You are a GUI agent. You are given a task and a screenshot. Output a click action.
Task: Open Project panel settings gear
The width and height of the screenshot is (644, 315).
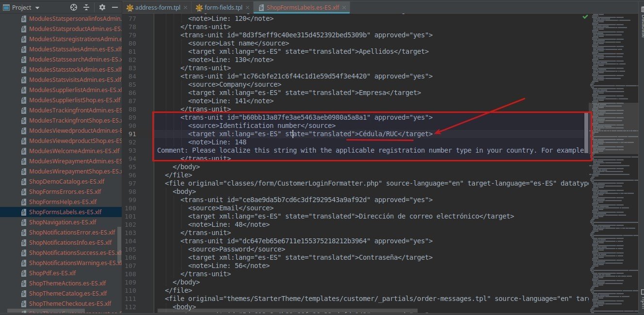click(x=102, y=7)
